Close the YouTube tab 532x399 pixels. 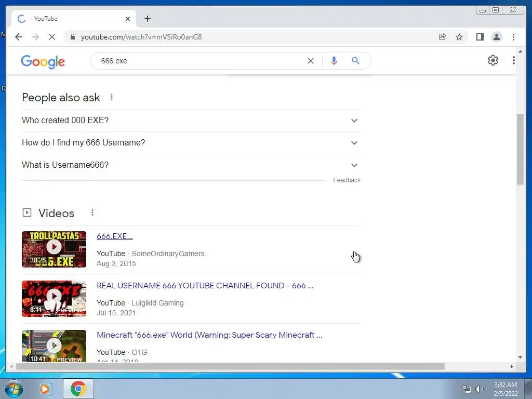click(128, 19)
